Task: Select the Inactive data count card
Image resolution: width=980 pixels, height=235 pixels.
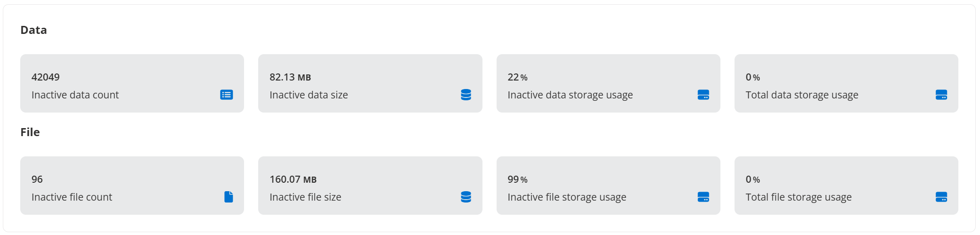Action: pyautogui.click(x=132, y=83)
